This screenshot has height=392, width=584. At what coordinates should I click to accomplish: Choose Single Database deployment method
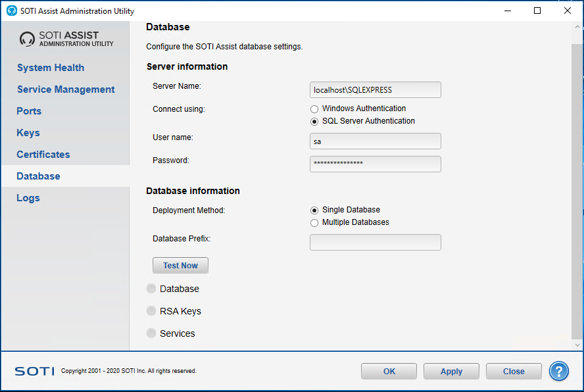pos(314,210)
